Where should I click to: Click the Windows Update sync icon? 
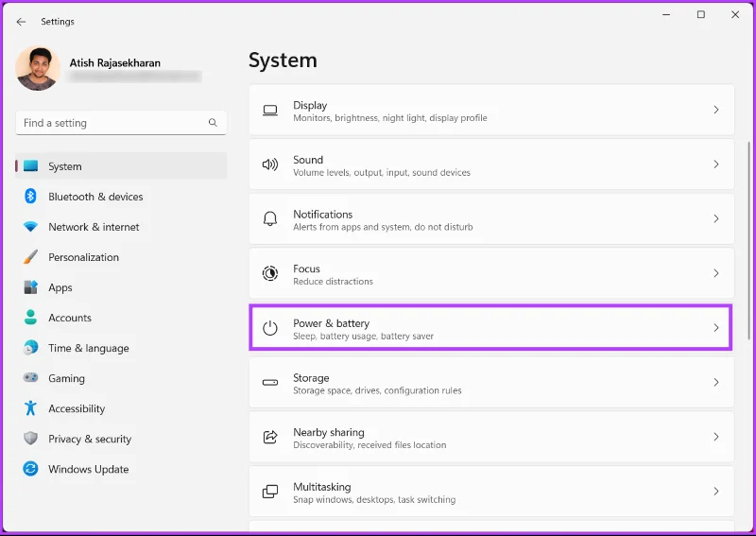pyautogui.click(x=30, y=469)
